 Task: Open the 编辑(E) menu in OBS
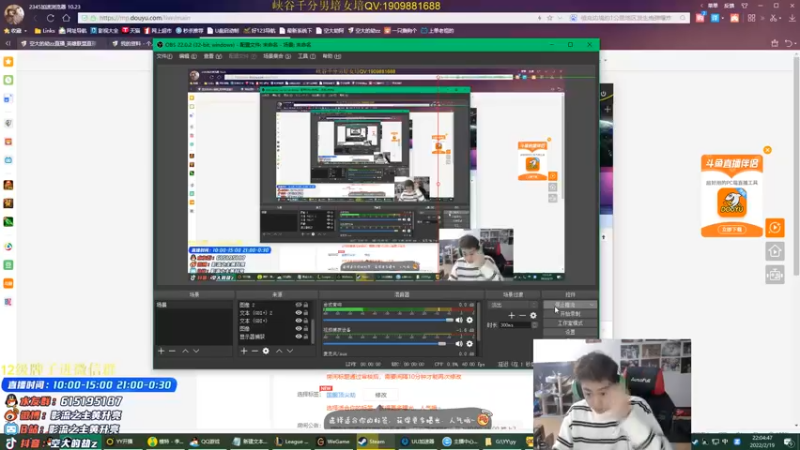click(x=188, y=56)
